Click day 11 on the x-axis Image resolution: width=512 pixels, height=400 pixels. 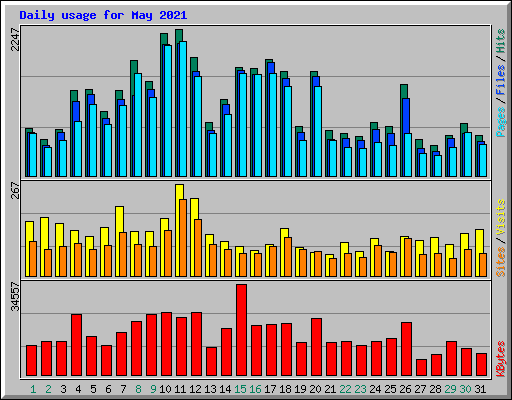pyautogui.click(x=180, y=389)
